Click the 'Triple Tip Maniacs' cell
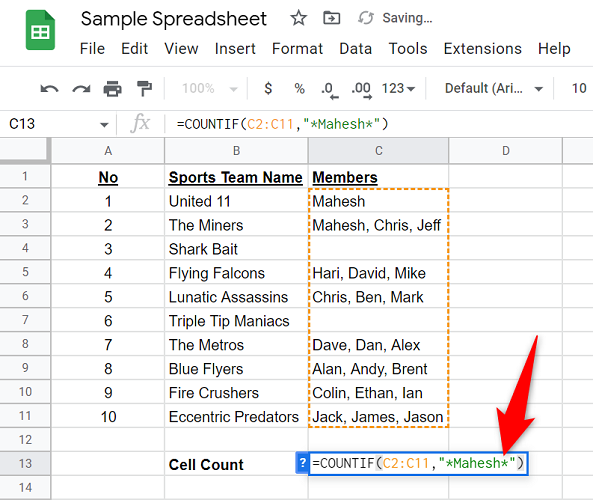Image resolution: width=593 pixels, height=500 pixels. tap(236, 320)
